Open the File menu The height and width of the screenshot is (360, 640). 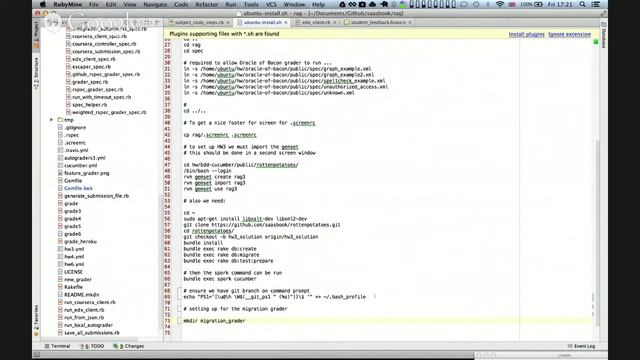click(x=93, y=4)
